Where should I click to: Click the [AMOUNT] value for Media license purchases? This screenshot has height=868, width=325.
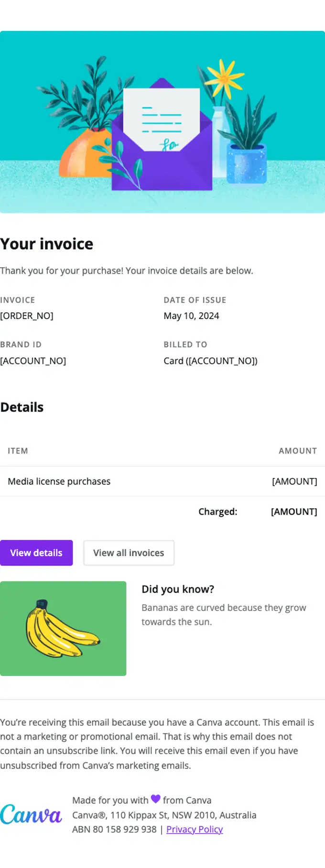coord(294,482)
